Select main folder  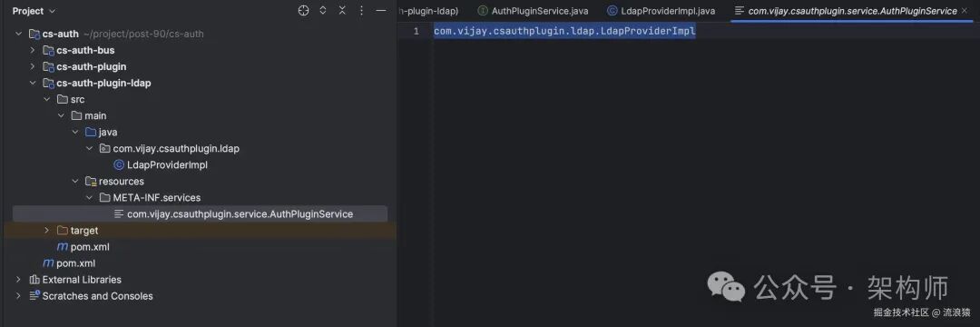(95, 115)
